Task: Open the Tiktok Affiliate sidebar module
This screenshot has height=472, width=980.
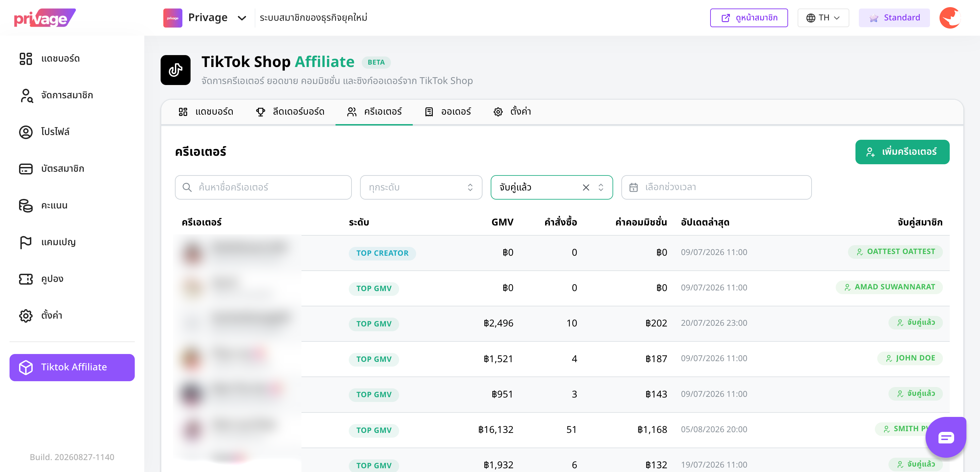Action: [x=72, y=367]
